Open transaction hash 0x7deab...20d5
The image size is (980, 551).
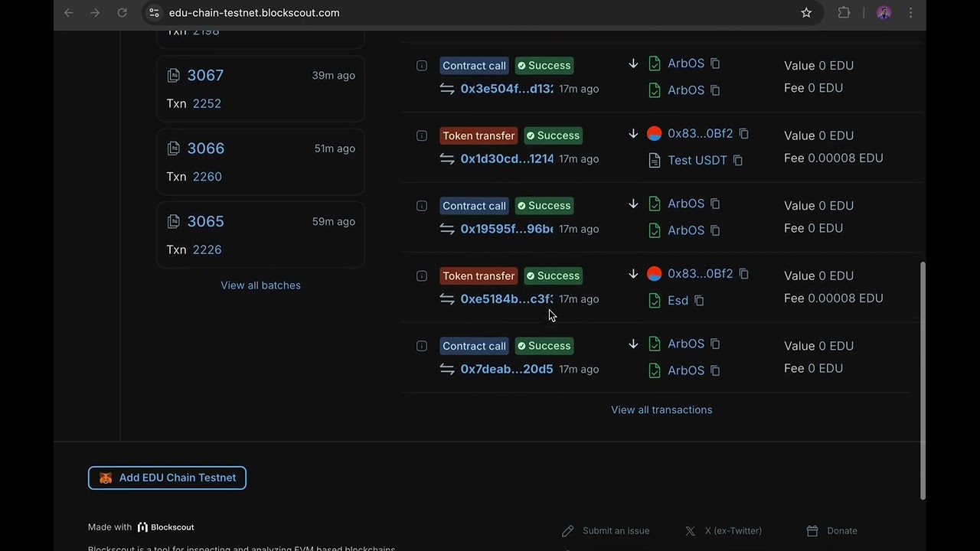[x=506, y=369]
